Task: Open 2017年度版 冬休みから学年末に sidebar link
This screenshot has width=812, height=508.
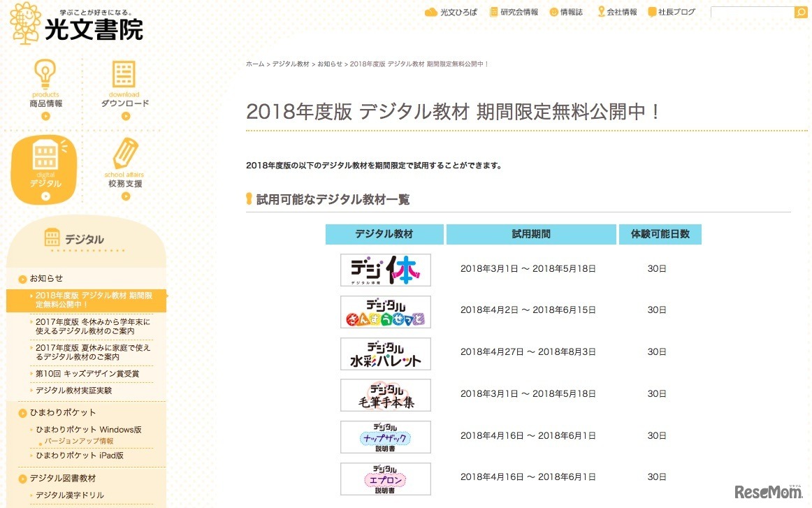Action: click(92, 326)
